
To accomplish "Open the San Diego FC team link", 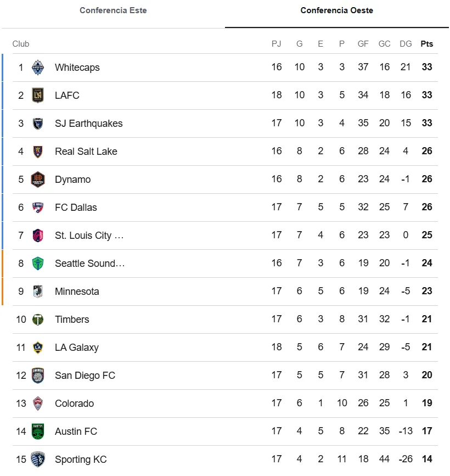I will 85,376.
